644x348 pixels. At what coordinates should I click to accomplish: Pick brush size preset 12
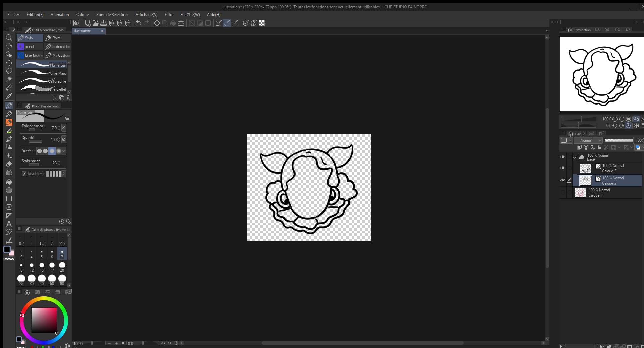coord(32,267)
